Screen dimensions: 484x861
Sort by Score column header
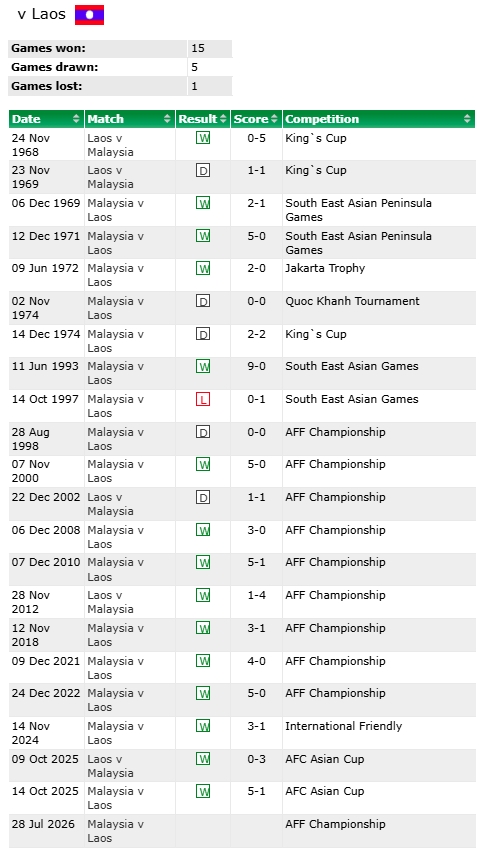pos(257,119)
